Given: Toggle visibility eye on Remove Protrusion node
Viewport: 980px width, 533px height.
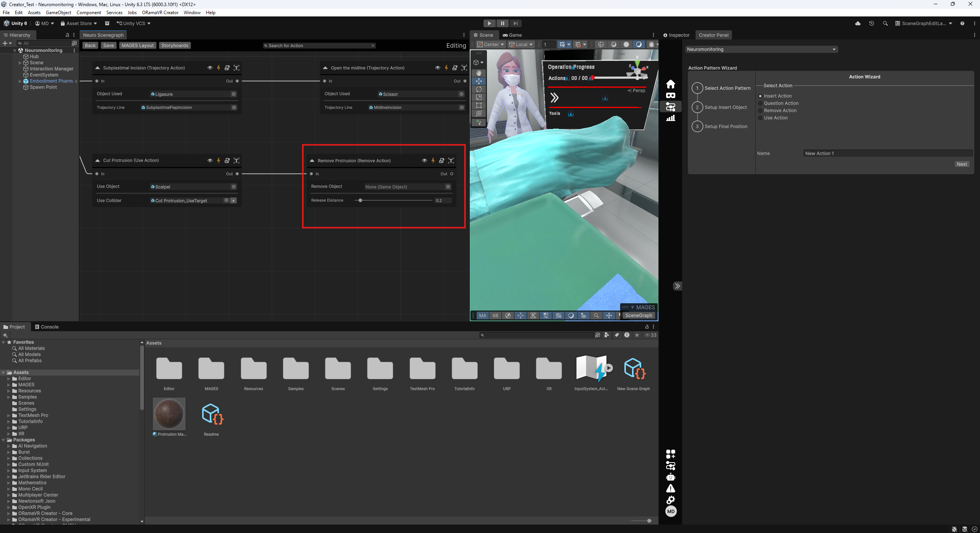Looking at the screenshot, I should coord(424,161).
